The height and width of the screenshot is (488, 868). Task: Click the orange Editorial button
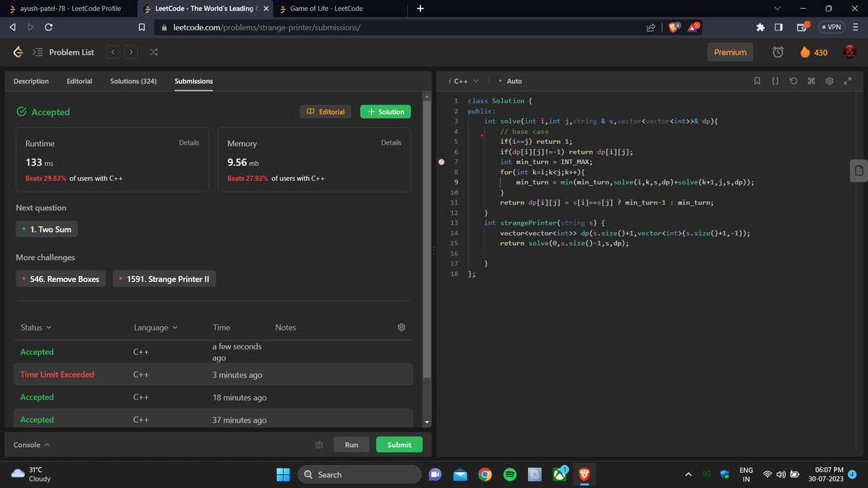click(325, 112)
